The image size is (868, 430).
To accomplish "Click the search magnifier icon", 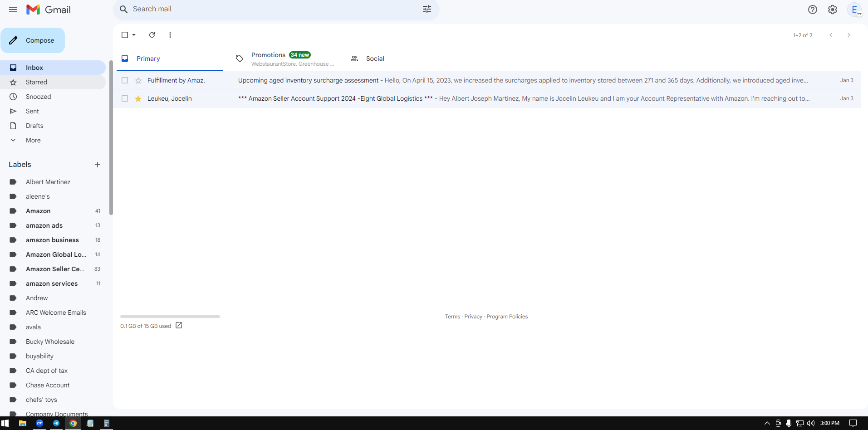I will (123, 9).
